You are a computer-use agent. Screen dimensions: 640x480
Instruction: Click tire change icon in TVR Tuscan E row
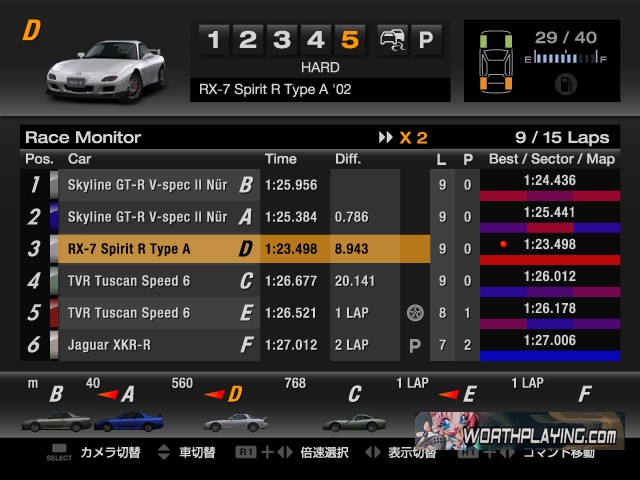tap(414, 313)
